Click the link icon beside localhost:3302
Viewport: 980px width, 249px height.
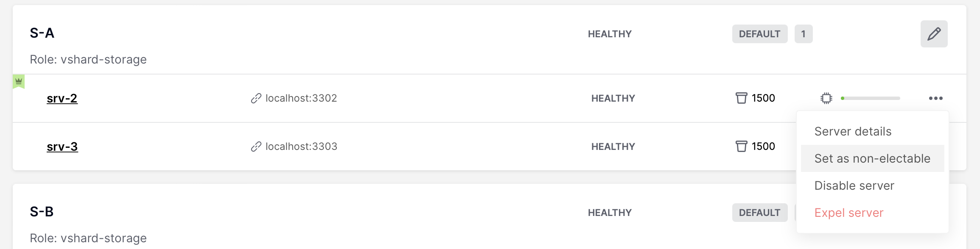(x=256, y=98)
